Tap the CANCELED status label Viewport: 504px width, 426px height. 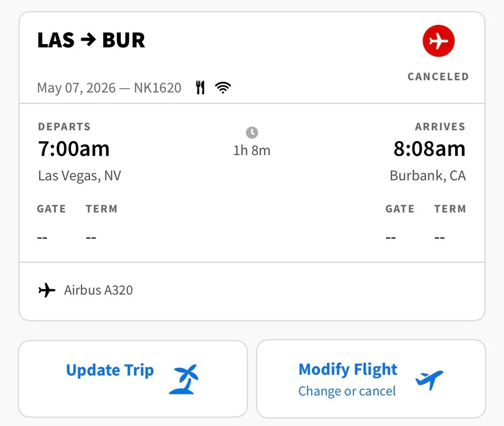click(x=438, y=77)
